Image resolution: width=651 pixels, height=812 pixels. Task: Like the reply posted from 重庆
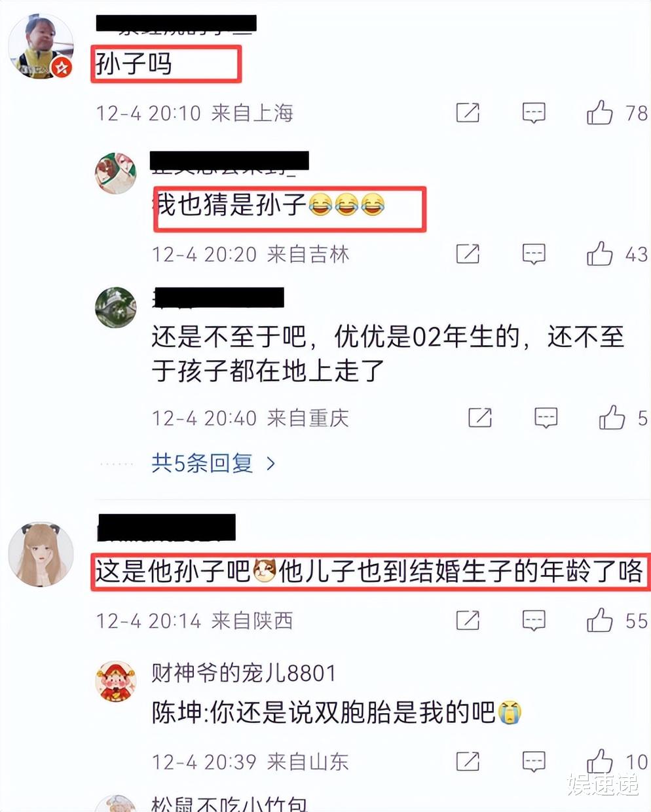point(612,417)
